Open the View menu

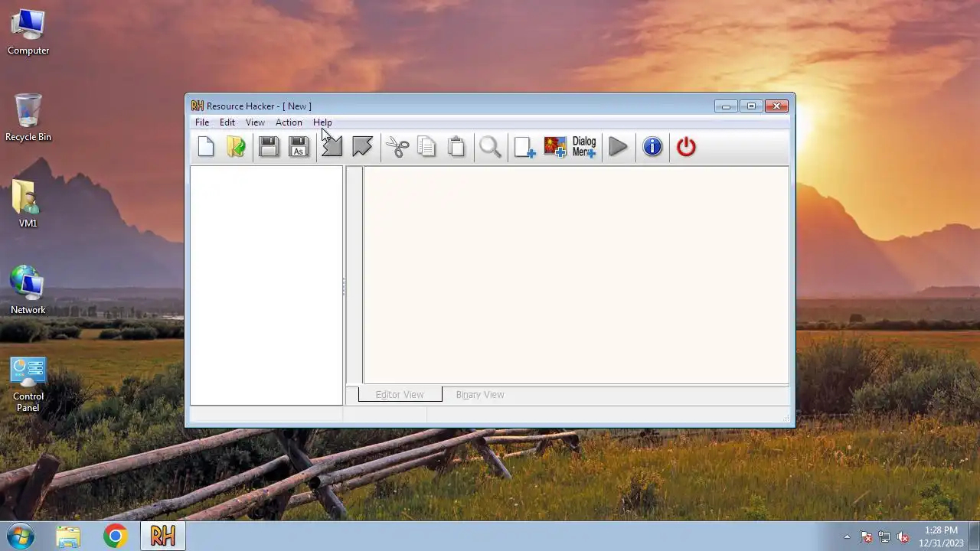[255, 122]
